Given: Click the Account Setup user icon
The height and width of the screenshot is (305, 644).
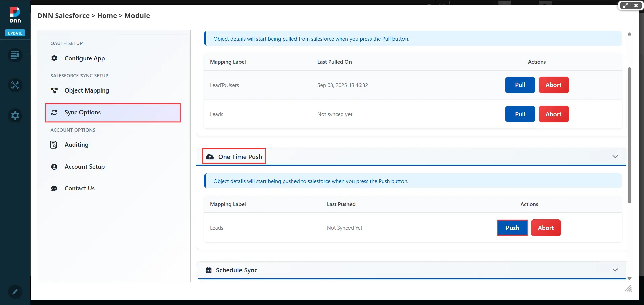Looking at the screenshot, I should [54, 167].
